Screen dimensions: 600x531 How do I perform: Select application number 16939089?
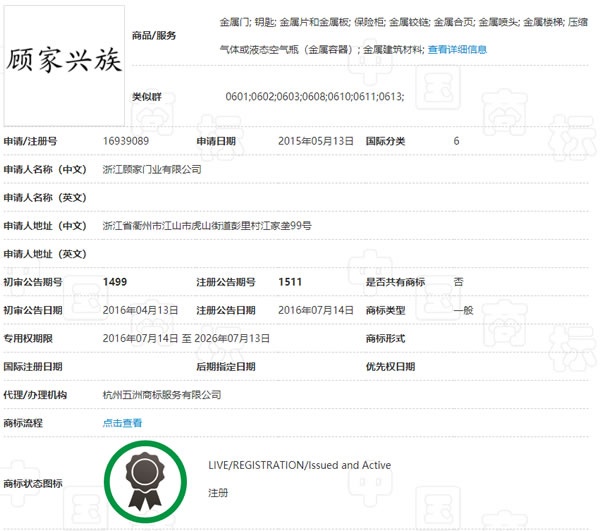pos(126,141)
